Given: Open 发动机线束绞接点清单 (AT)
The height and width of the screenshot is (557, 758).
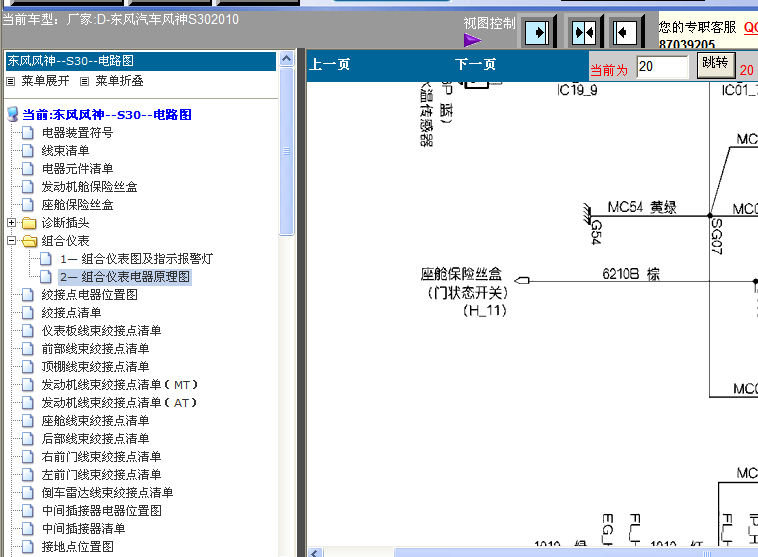Looking at the screenshot, I should 119,402.
